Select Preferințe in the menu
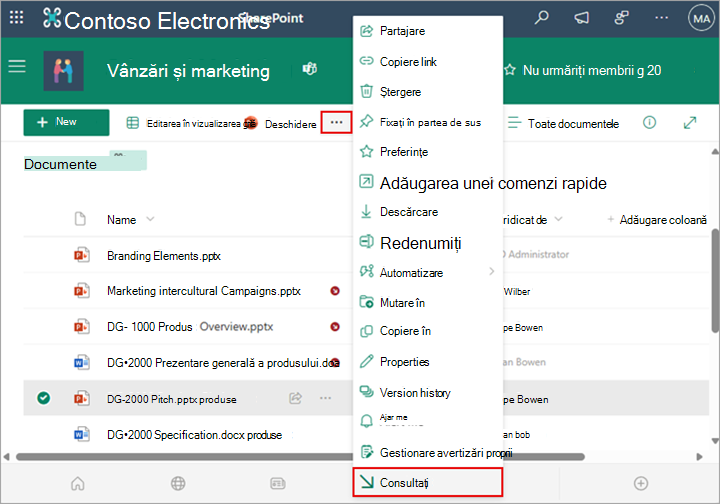This screenshot has width=720, height=504. tap(428, 151)
